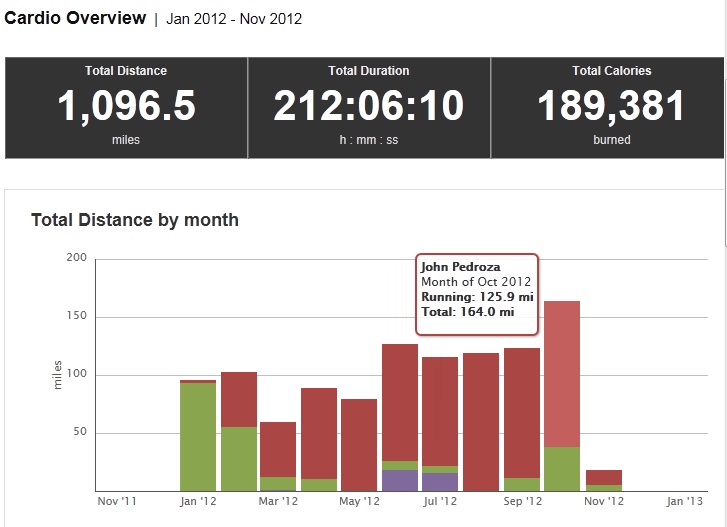Click red segment of March 2012 bar
The image size is (727, 527).
278,449
